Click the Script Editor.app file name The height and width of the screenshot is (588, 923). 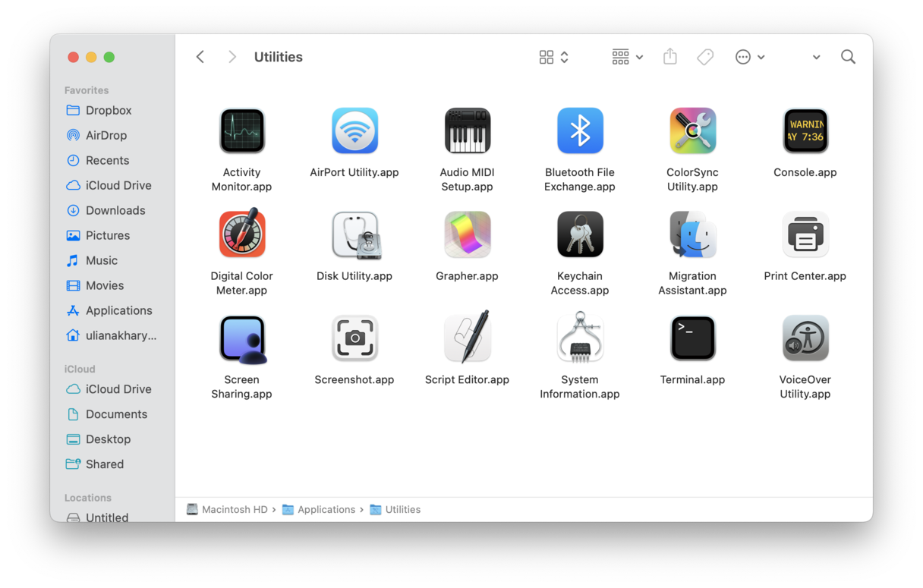click(x=467, y=379)
